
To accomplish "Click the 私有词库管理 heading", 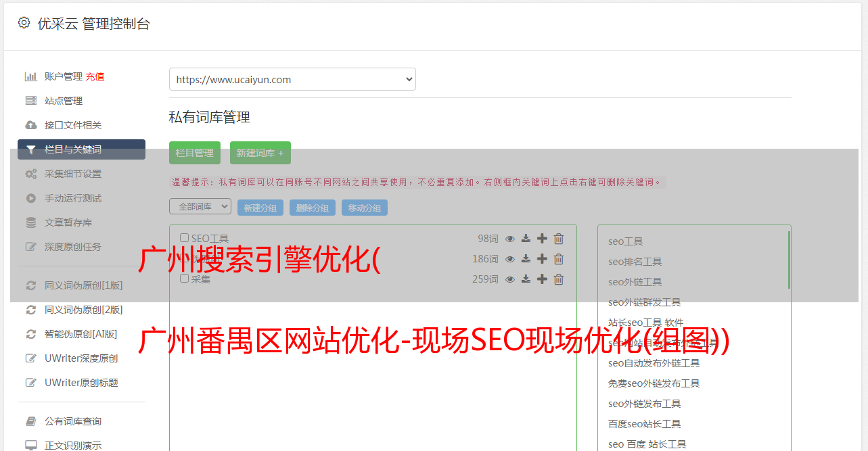I will pyautogui.click(x=210, y=118).
